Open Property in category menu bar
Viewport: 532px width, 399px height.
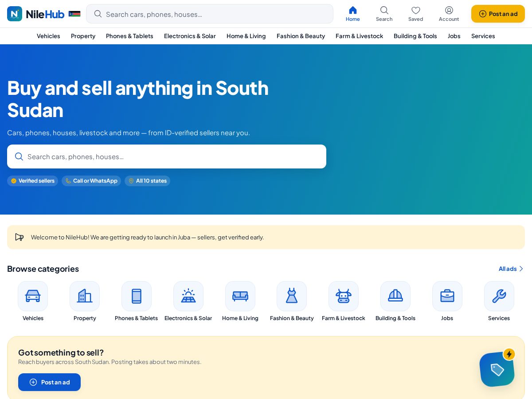83,36
